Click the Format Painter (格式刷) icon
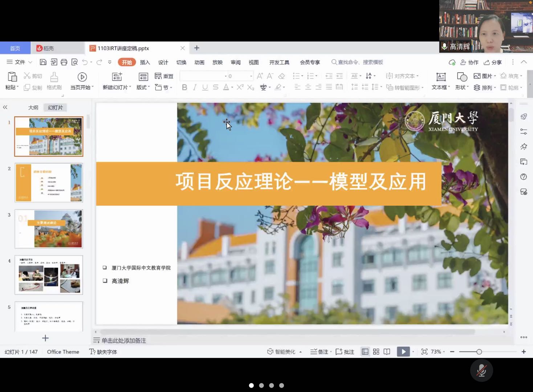Image resolution: width=533 pixels, height=392 pixels. tap(54, 77)
